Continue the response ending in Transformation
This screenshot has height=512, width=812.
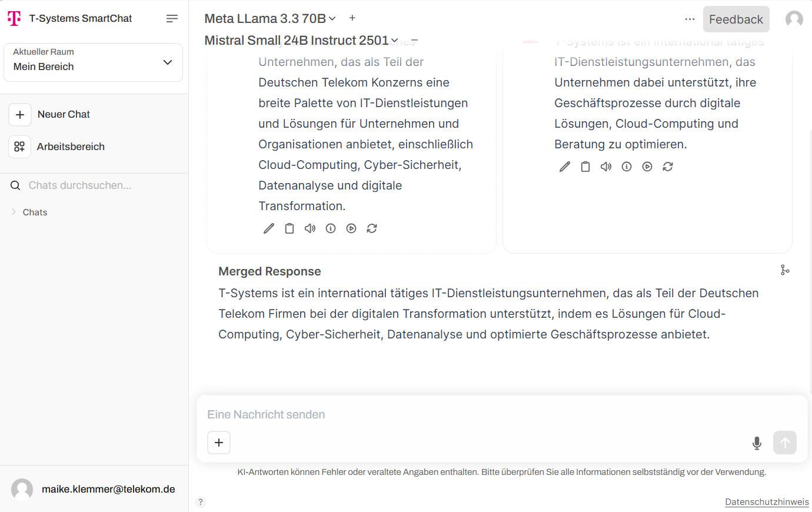click(351, 228)
